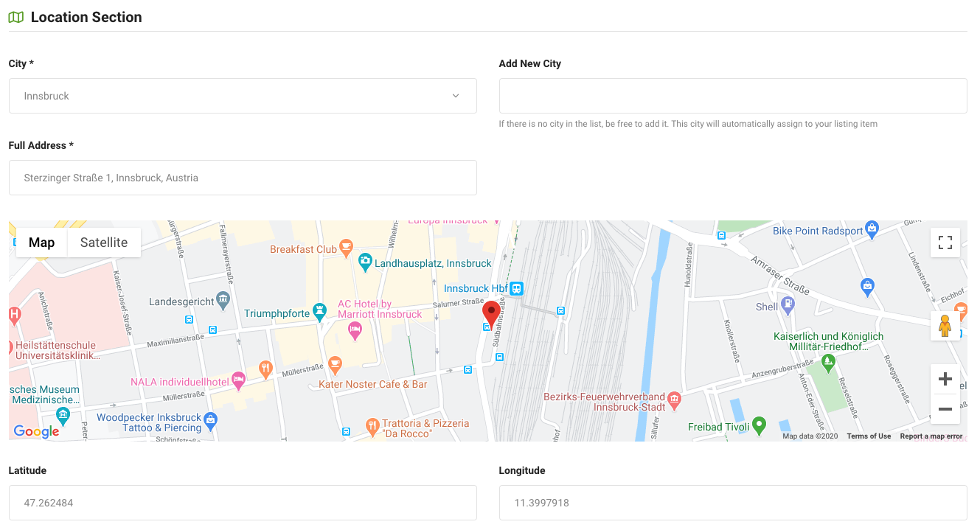Click the green map icon beside Location Section
The image size is (980, 530).
(15, 17)
